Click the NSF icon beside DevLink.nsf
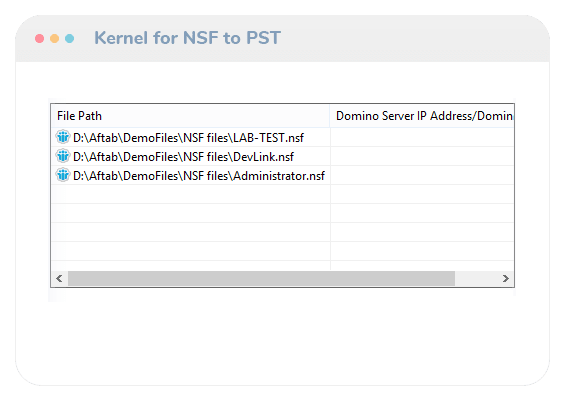This screenshot has width=565, height=401. [63, 156]
